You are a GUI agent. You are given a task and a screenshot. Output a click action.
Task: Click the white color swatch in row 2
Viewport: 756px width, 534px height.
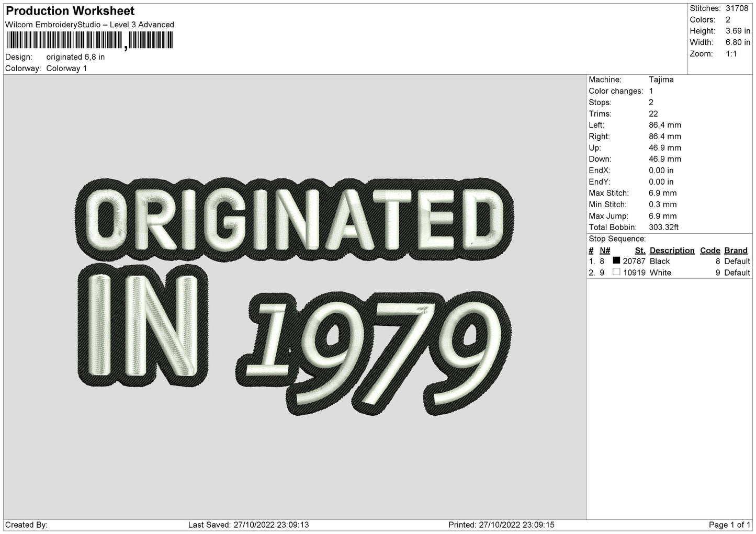[616, 272]
